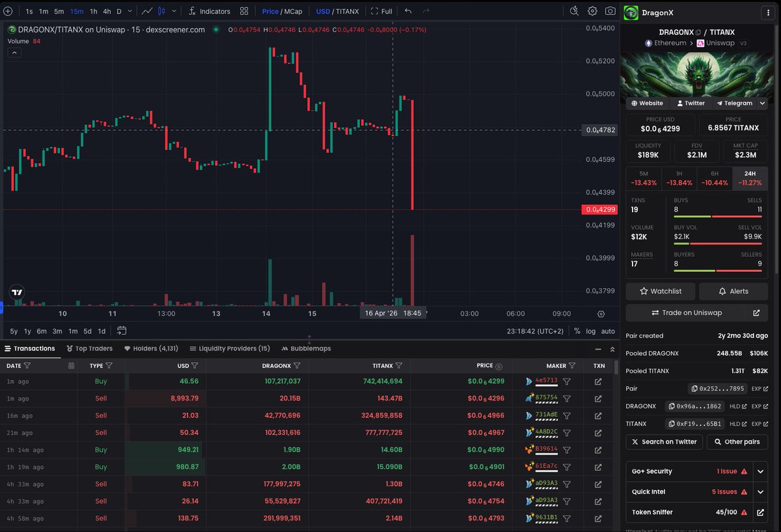Select the line chart style icon
Screen dimensions: 781x532
147,11
